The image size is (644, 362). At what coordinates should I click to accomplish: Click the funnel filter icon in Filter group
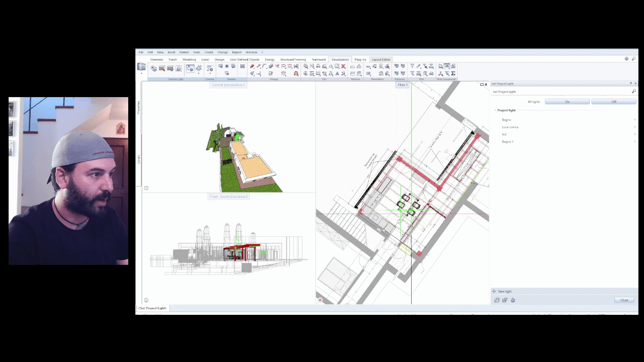[412, 67]
